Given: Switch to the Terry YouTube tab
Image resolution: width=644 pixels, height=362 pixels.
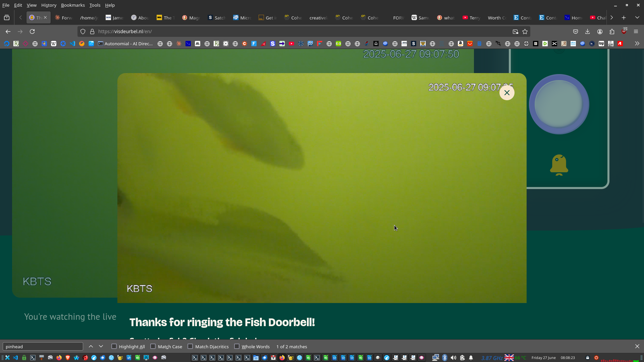Looking at the screenshot, I should [x=472, y=18].
